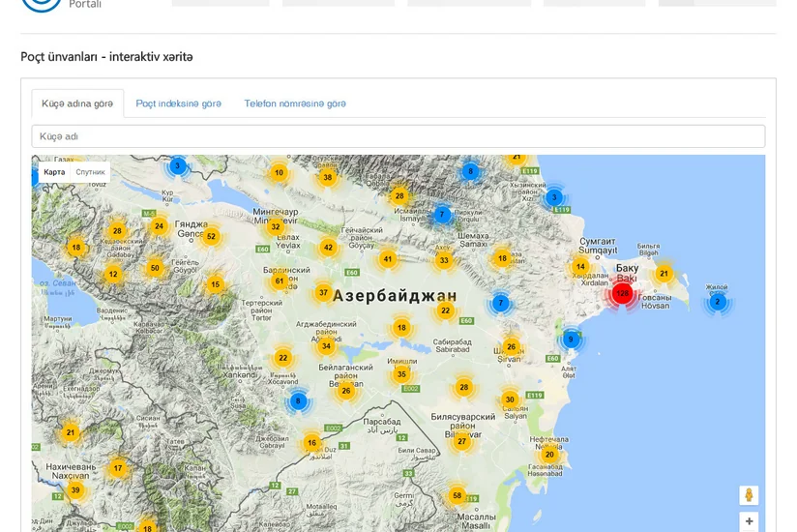This screenshot has width=797, height=532.
Task: Click the 35 cluster near İmişli
Action: coord(401,374)
